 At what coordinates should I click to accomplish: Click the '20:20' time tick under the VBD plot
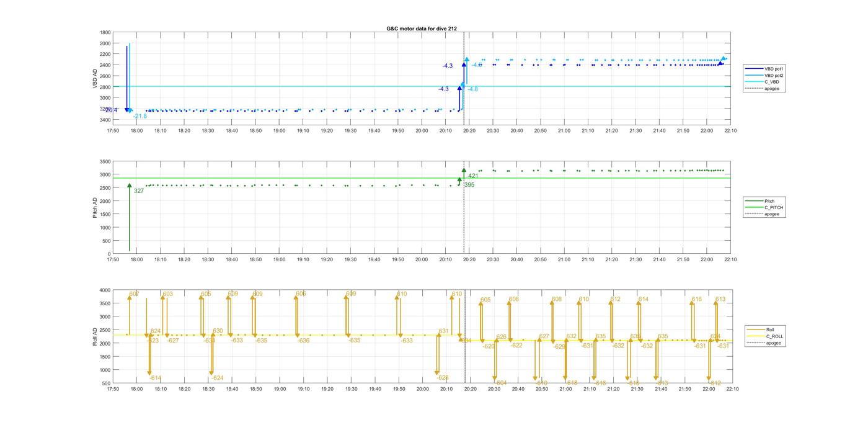(x=469, y=131)
